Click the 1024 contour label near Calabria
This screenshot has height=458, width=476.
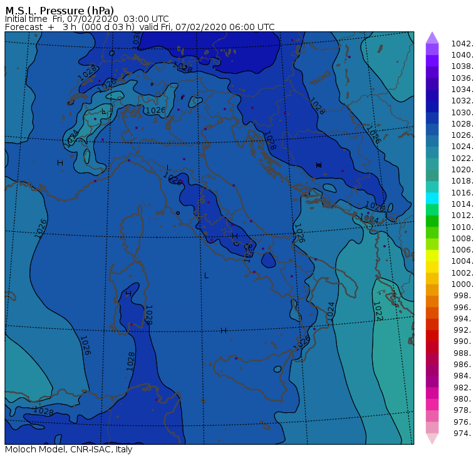[331, 311]
